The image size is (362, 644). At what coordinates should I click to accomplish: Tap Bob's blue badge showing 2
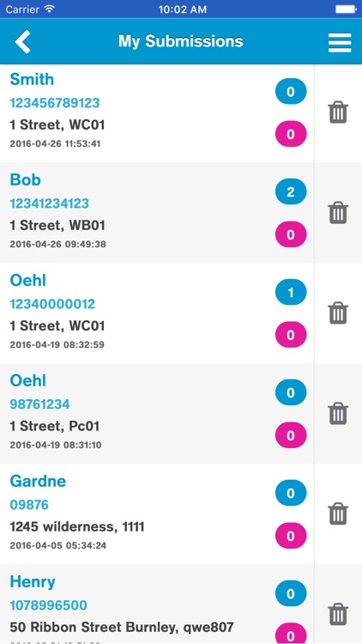[291, 191]
